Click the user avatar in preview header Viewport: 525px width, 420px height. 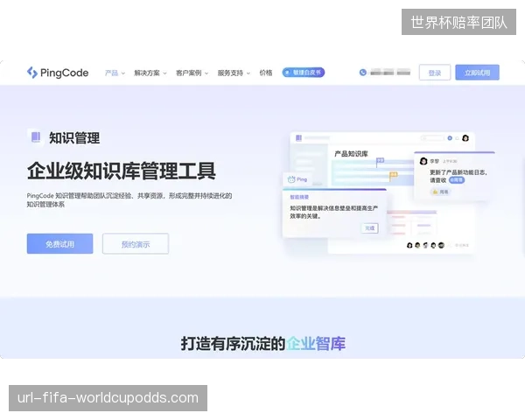coord(465,138)
